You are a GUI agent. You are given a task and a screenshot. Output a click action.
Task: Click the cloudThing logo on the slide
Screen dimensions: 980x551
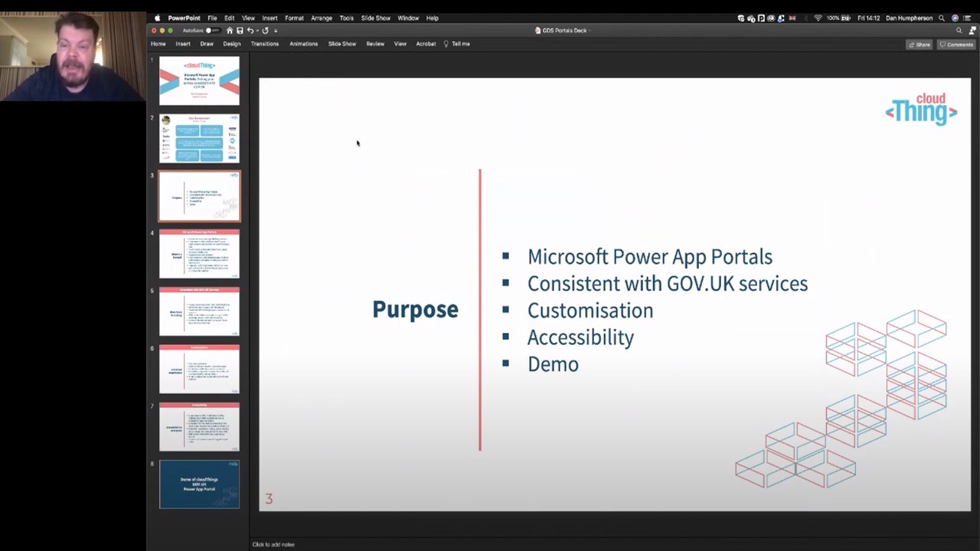pos(921,109)
